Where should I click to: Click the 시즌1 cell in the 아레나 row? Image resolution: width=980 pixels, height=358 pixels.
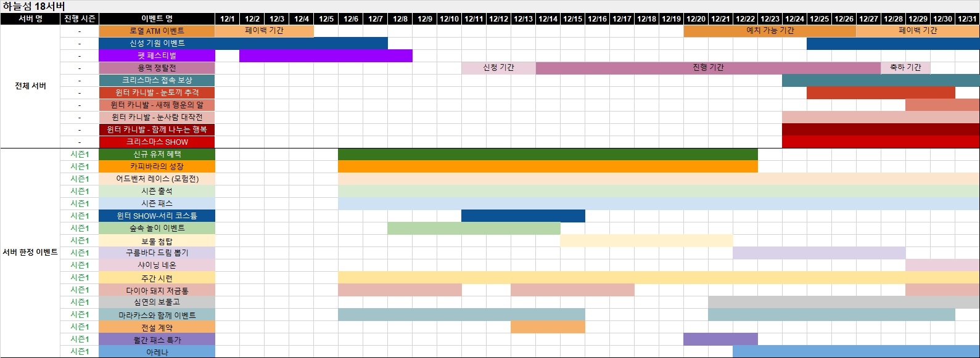(x=80, y=352)
